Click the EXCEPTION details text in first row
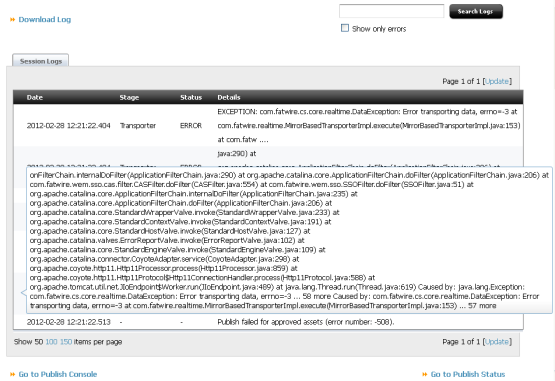 [x=369, y=126]
